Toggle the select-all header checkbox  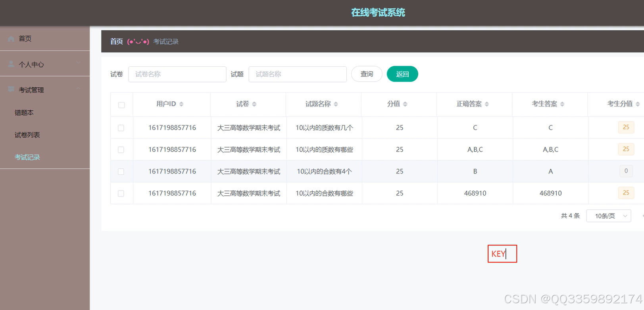click(x=121, y=105)
